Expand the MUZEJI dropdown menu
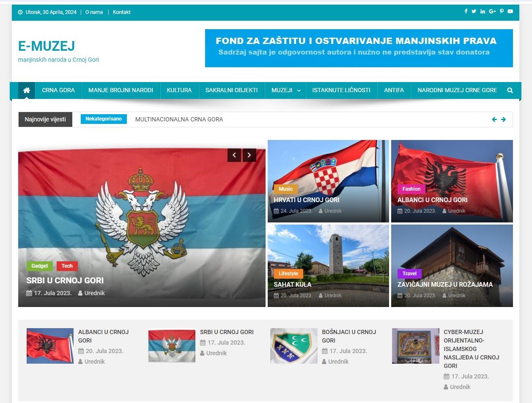 tap(285, 90)
